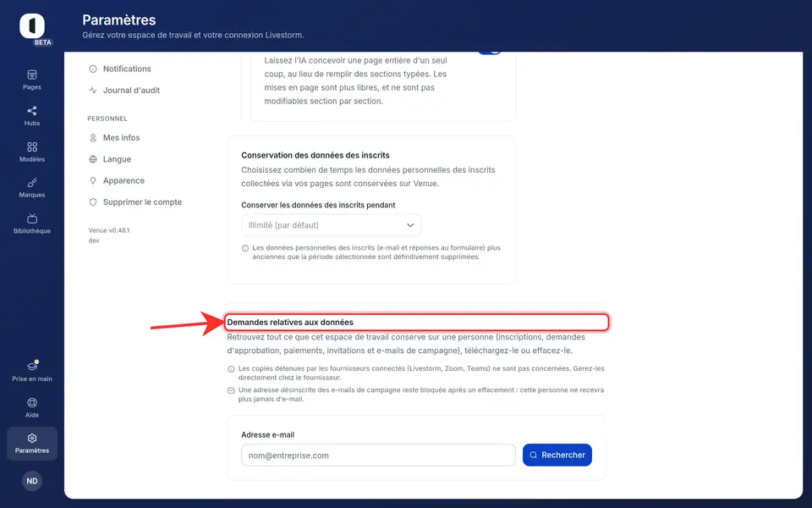The width and height of the screenshot is (812, 508).
Task: Click the Apparence lightbulb icon
Action: (x=93, y=180)
